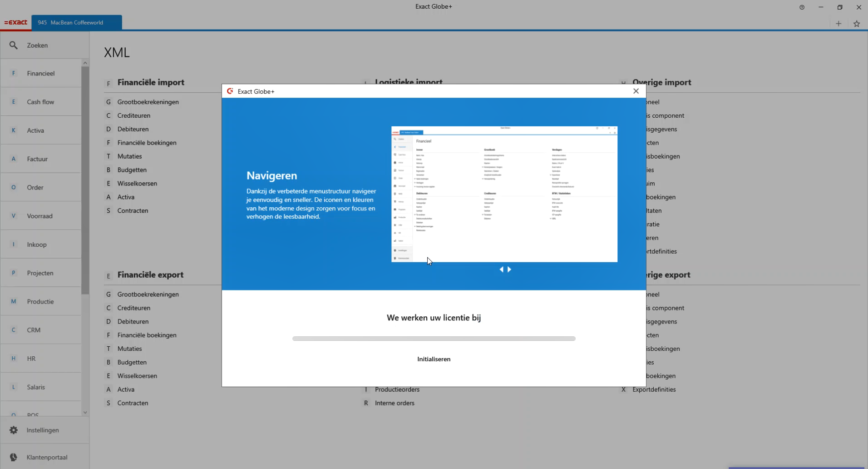Click the Klantenportaal label
The image size is (868, 469).
[x=47, y=457]
